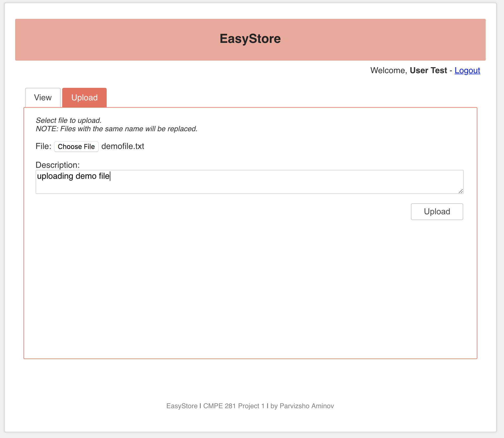Click the EasyStore header title

click(x=250, y=39)
